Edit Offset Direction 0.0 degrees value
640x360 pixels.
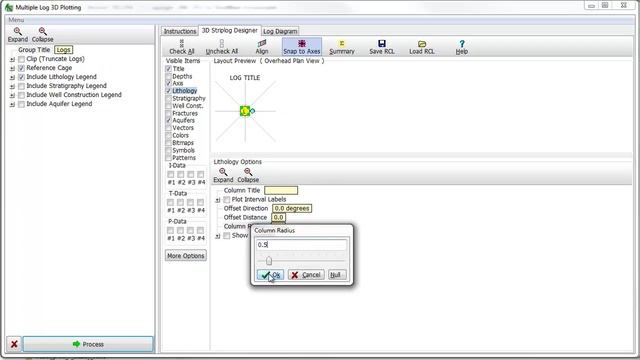pos(292,208)
